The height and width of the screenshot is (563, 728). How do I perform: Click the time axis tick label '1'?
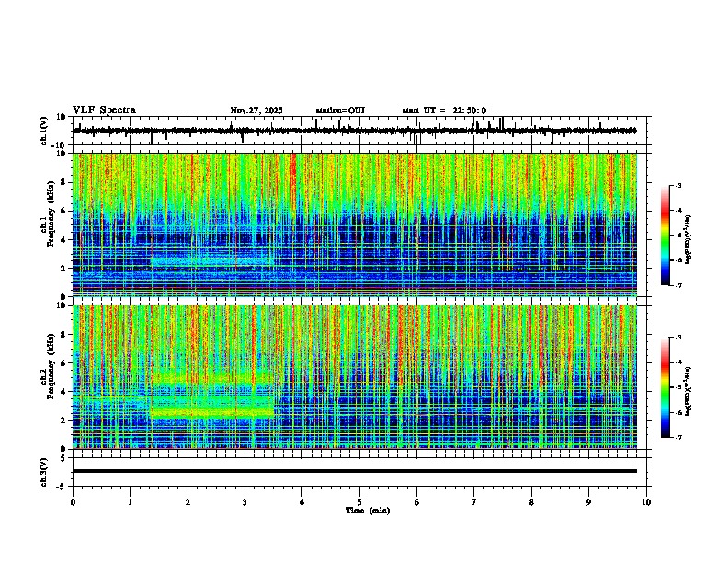click(130, 502)
